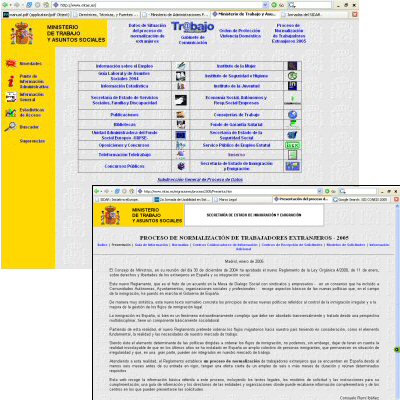
Task: Open the search engine dropdown in front browser
Action: coord(342,191)
